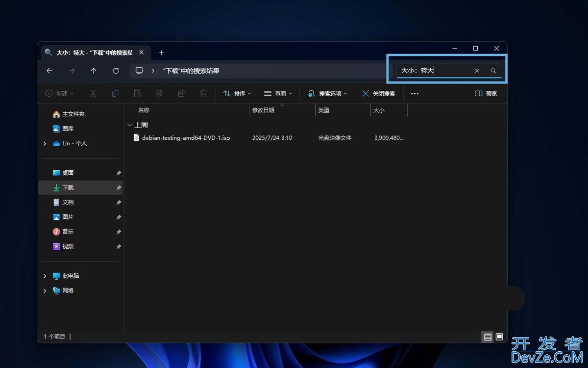Expand the Lin - 个人 OneDrive node
This screenshot has height=368, width=588.
point(45,143)
